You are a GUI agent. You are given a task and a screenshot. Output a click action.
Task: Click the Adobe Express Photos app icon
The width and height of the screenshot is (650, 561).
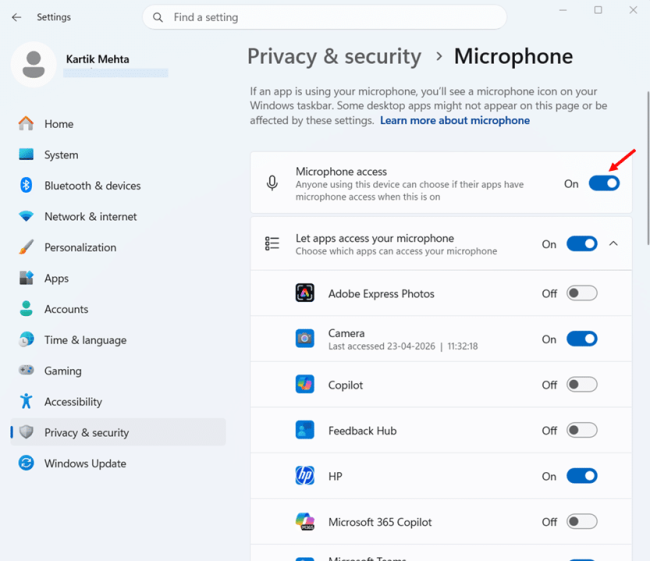click(x=305, y=293)
